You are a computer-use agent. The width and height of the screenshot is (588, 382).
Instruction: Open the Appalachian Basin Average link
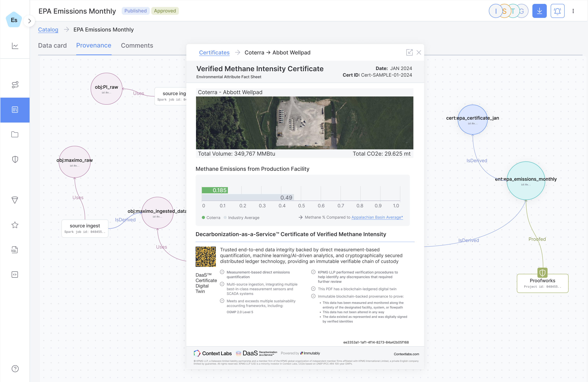click(377, 217)
